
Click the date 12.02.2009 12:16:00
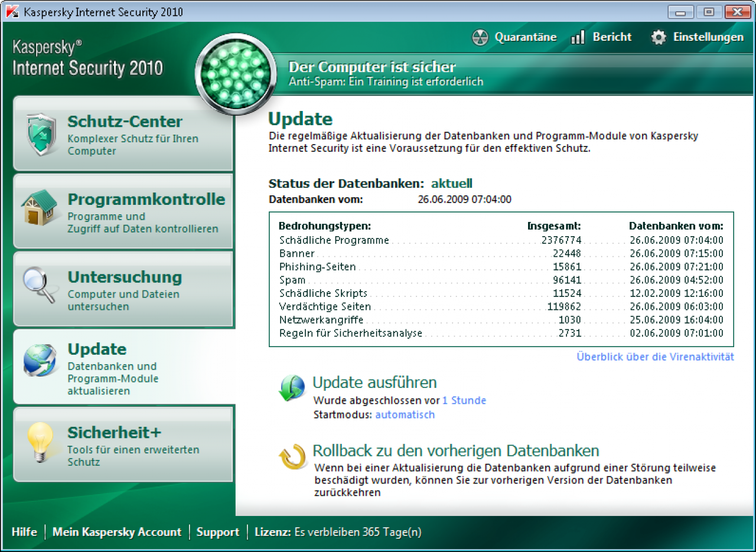[x=676, y=293]
